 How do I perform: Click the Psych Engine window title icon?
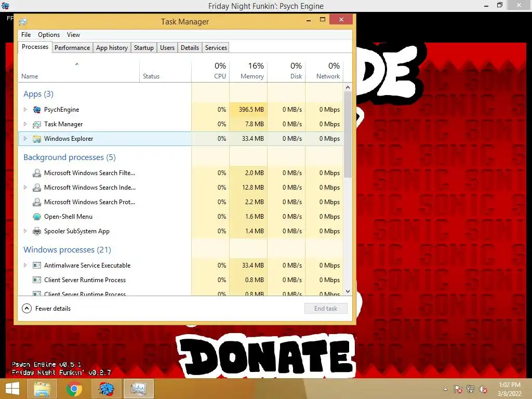5,5
